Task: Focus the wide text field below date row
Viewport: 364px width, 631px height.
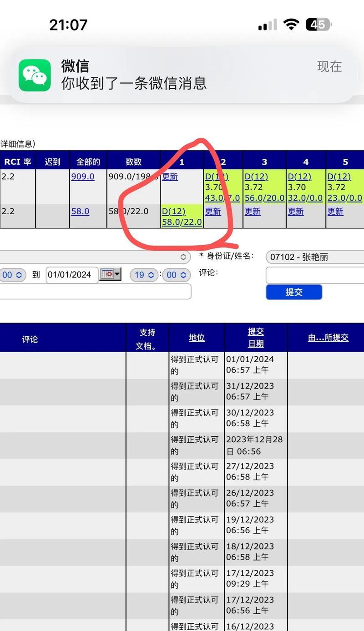Action: click(x=95, y=292)
